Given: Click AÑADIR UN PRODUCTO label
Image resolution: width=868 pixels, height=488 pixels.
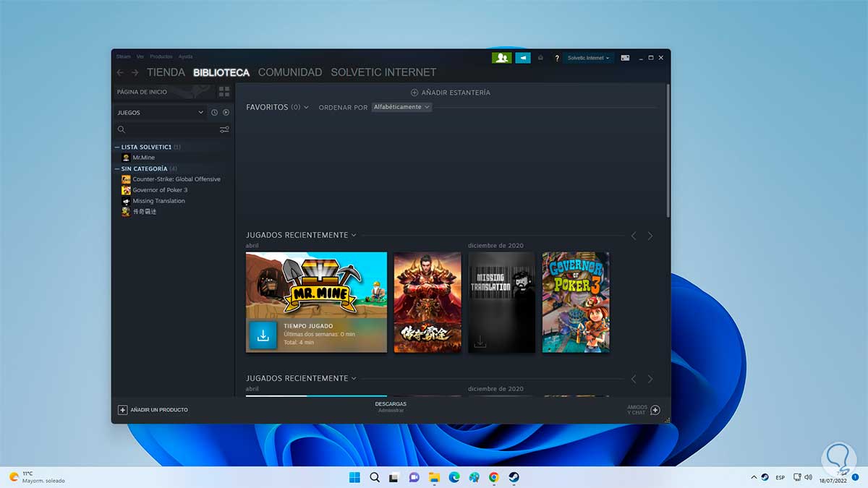Looking at the screenshot, I should pos(159,410).
